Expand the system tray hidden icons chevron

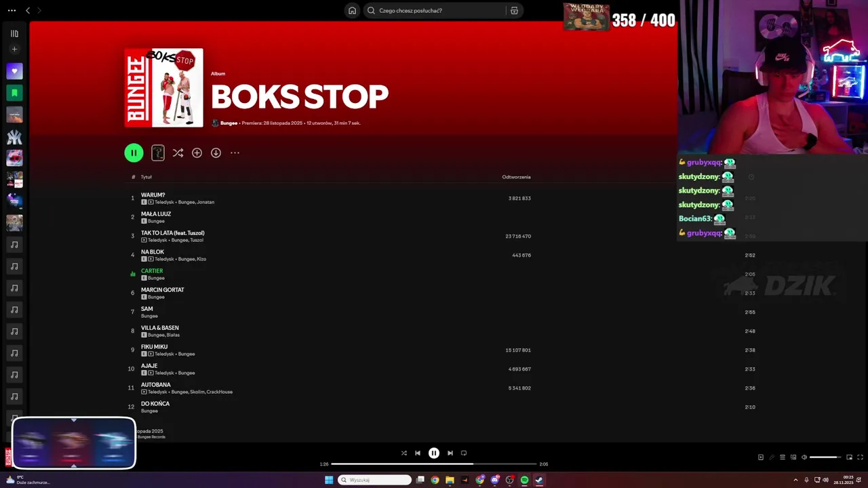(795, 480)
